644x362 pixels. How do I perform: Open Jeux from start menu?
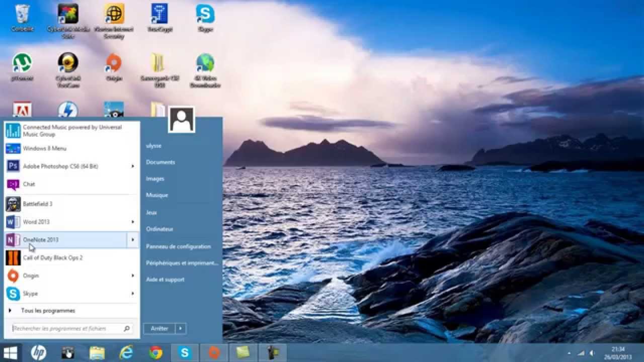click(151, 213)
